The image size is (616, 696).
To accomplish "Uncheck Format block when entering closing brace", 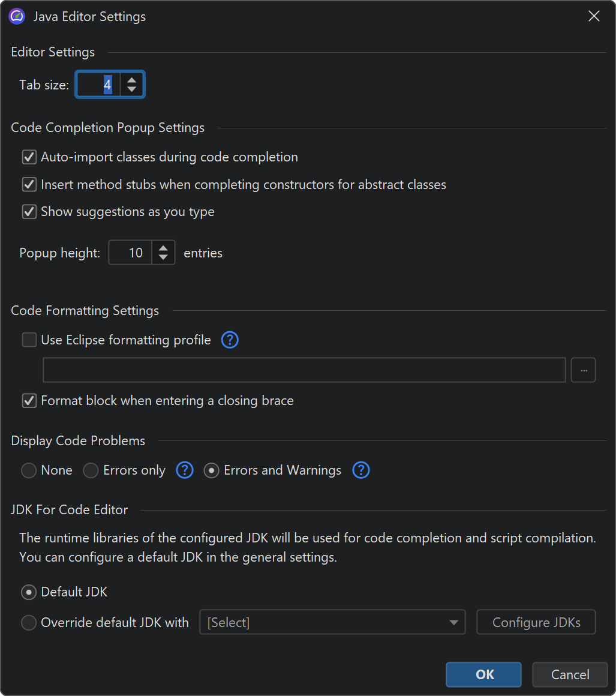I will (x=29, y=401).
